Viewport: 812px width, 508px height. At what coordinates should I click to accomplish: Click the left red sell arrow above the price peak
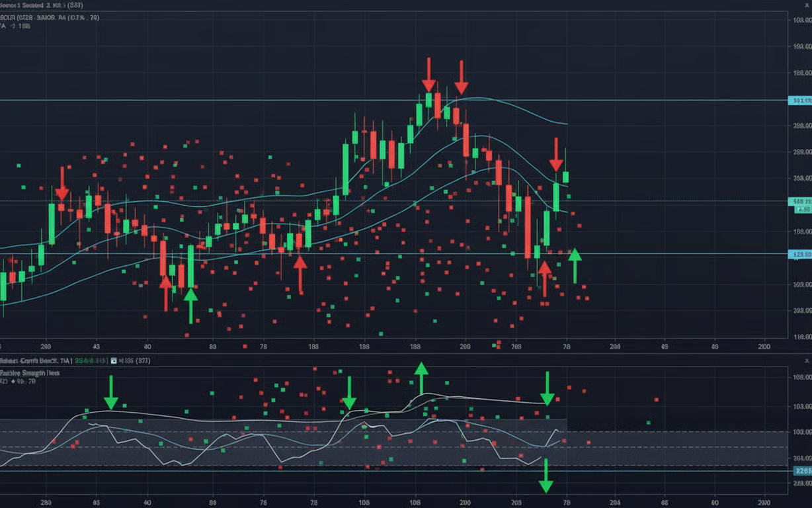tap(428, 75)
